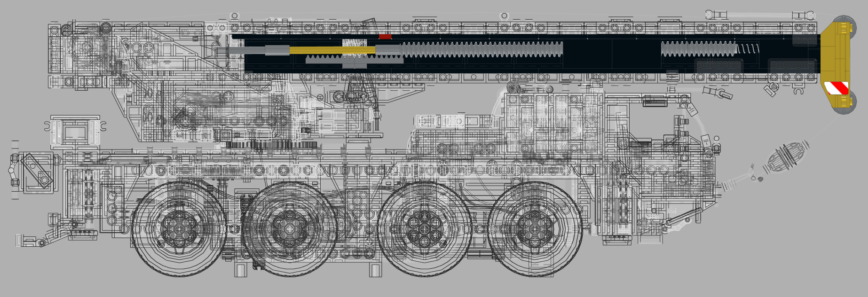The height and width of the screenshot is (297, 868).
Task: Select the turntable gear ring under crane cab
Action: (268, 145)
